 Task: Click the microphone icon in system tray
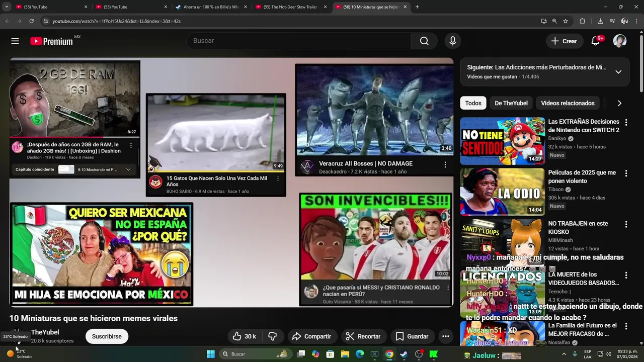(x=575, y=354)
